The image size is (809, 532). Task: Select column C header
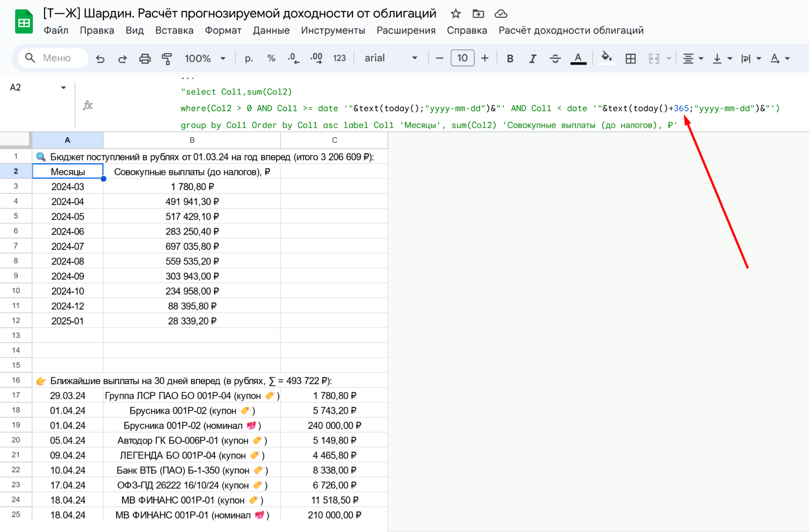click(x=335, y=140)
